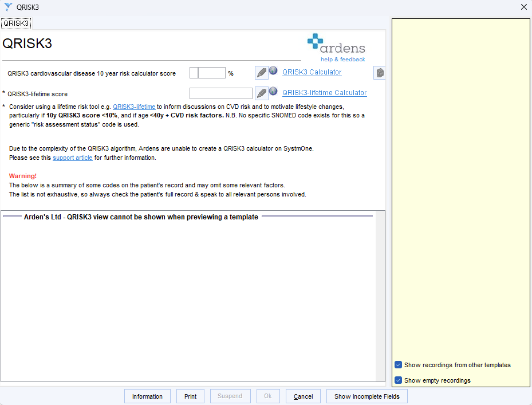This screenshot has height=405, width=532.
Task: Toggle Show empty recordings checkbox
Action: pos(399,380)
